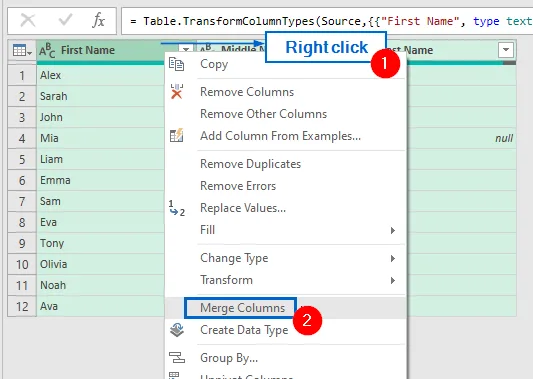Click the Create Data Type icon
The width and height of the screenshot is (533, 379).
pyautogui.click(x=177, y=330)
